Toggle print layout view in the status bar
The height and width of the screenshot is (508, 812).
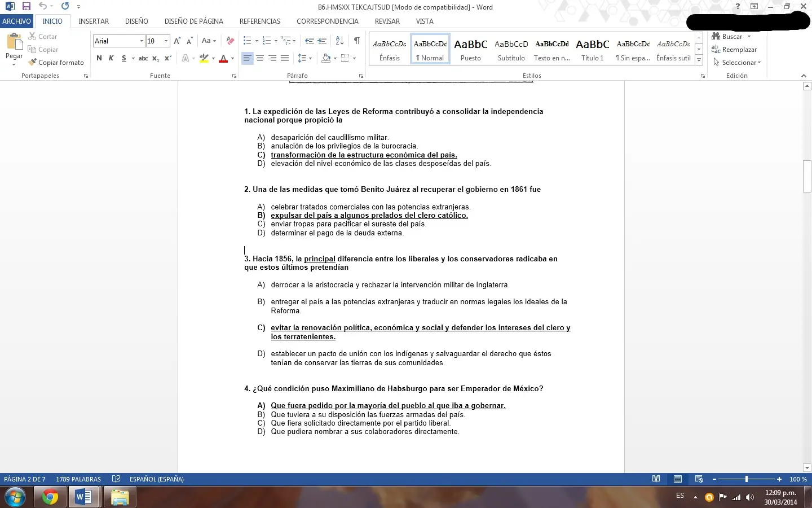click(678, 479)
